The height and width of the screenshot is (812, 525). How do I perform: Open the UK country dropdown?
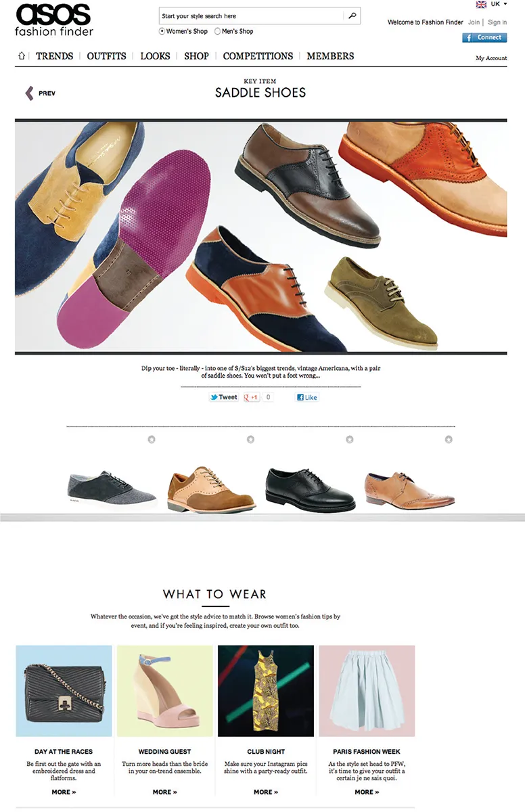coord(492,4)
